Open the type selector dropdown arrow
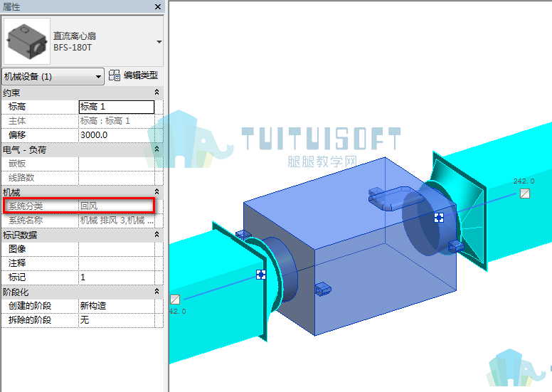This screenshot has width=552, height=392. pos(159,41)
